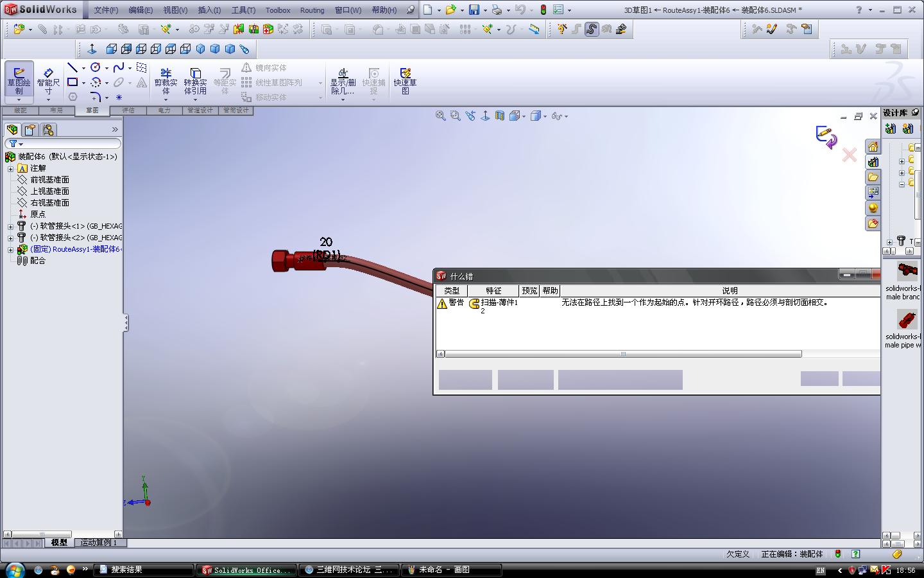The image size is (924, 578).
Task: Click the Open folder icon in title toolbar
Action: pos(451,10)
